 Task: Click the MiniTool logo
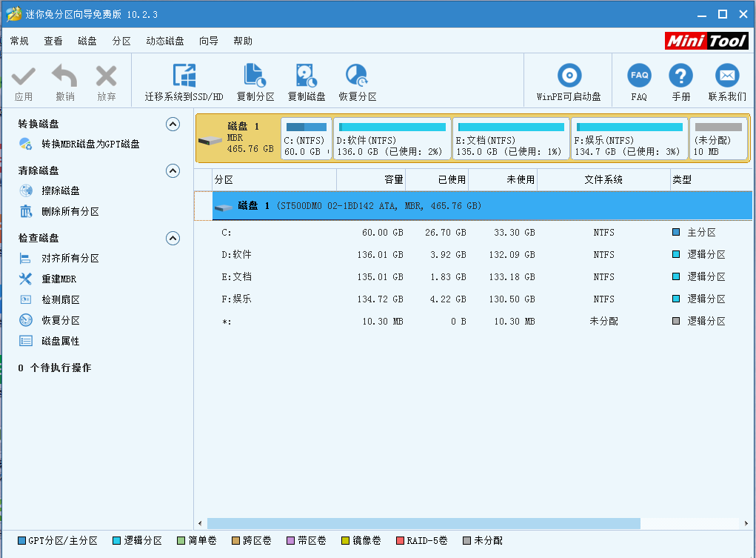[x=706, y=41]
